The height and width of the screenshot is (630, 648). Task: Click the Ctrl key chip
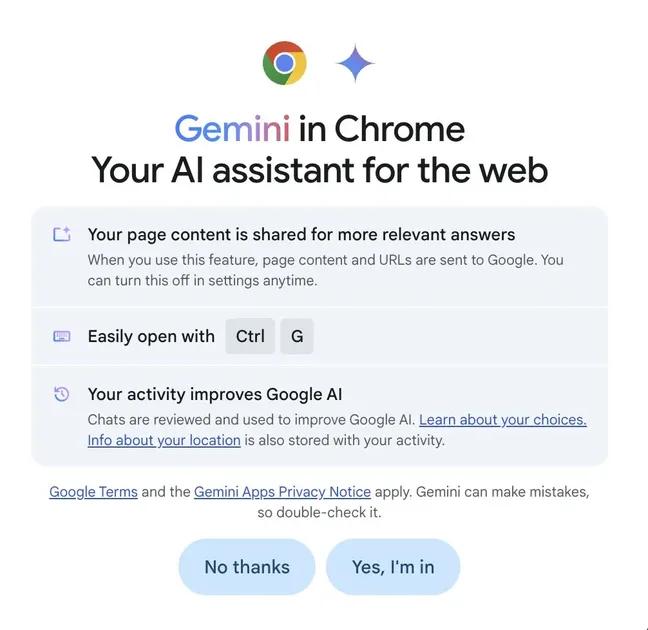pyautogui.click(x=250, y=337)
